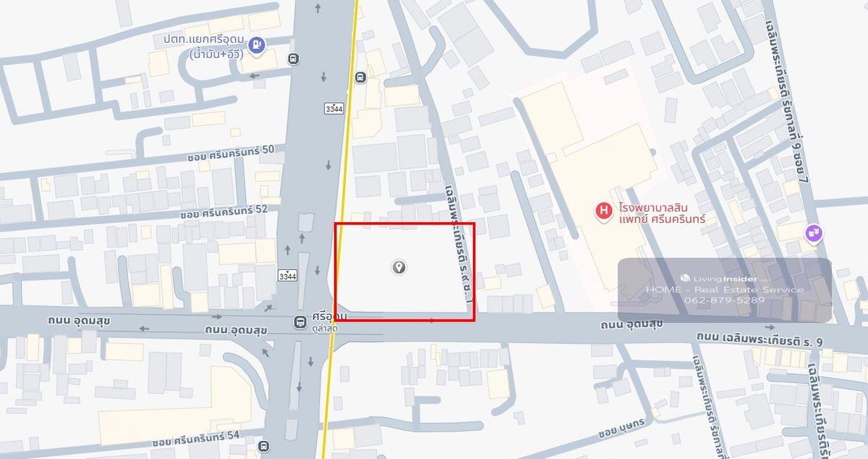
Task: Click the PTT gas station icon
Action: 256,46
